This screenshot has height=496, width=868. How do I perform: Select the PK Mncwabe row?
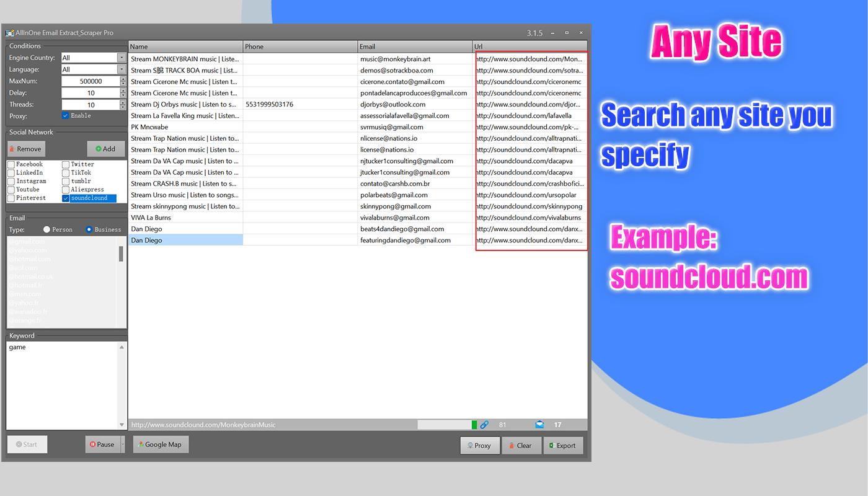(358, 127)
